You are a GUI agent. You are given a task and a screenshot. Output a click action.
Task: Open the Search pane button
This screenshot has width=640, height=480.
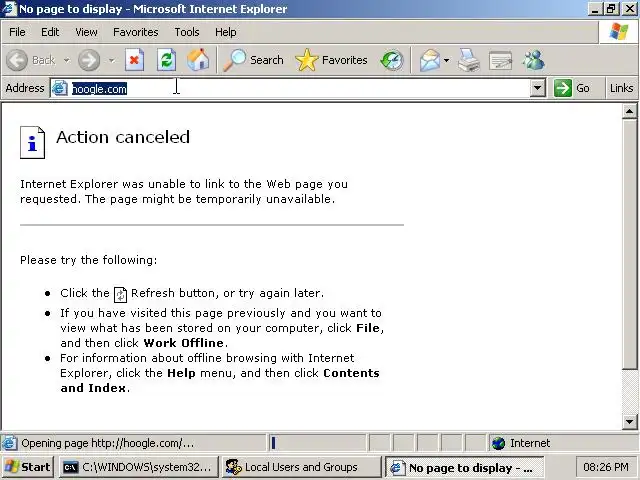click(253, 60)
